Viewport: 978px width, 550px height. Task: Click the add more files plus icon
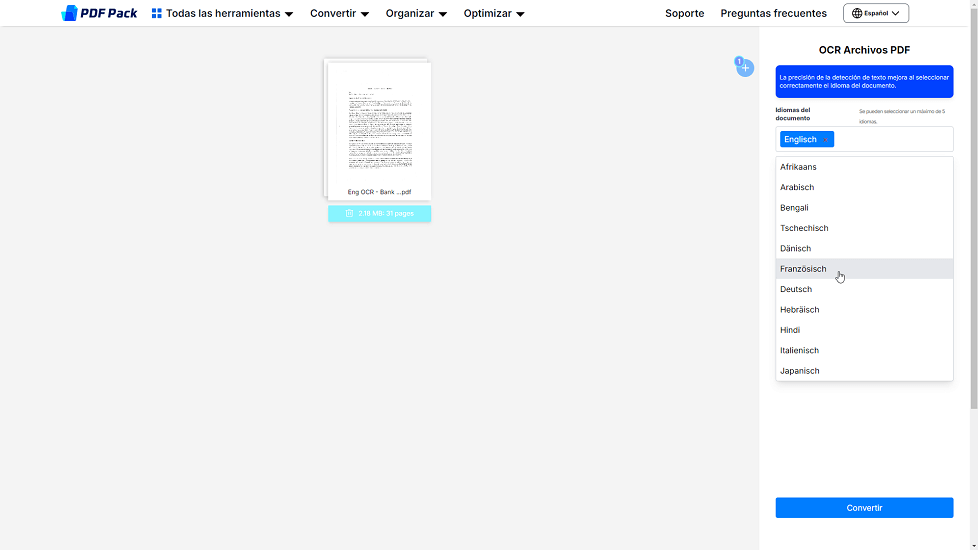(745, 68)
